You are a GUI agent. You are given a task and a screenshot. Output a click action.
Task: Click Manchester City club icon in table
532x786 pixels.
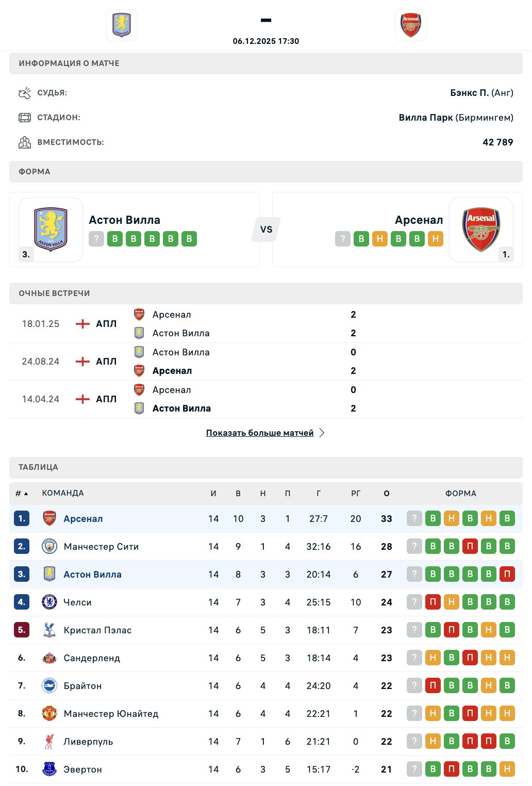click(49, 546)
